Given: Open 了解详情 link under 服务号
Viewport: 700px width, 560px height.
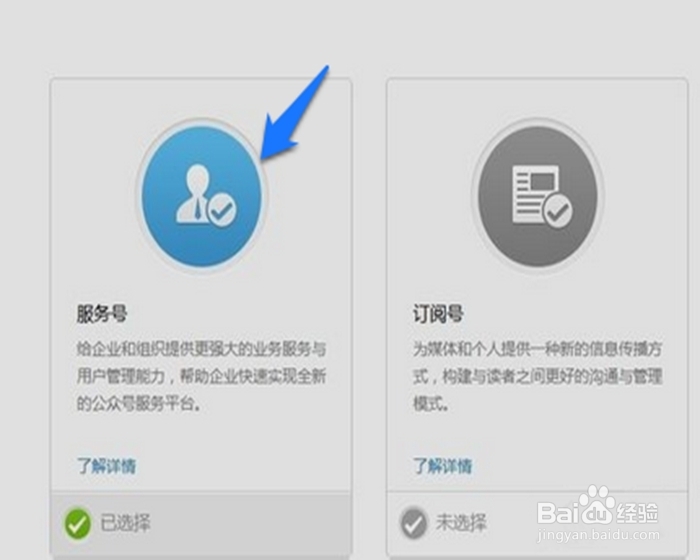Looking at the screenshot, I should coord(106,466).
